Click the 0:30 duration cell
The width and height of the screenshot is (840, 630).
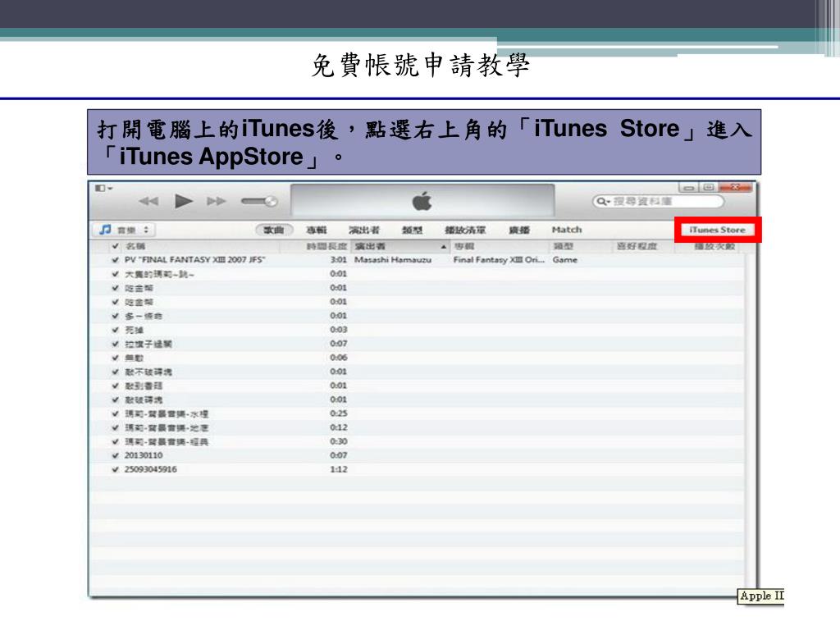339,441
